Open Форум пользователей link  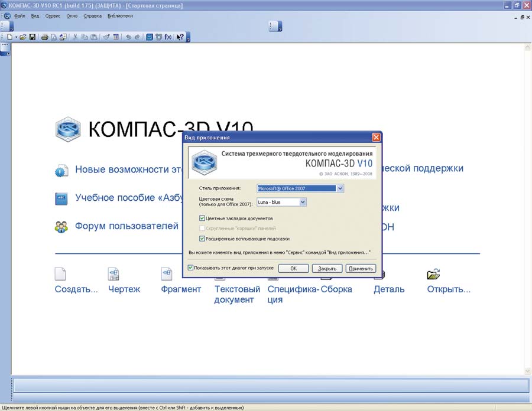point(126,226)
